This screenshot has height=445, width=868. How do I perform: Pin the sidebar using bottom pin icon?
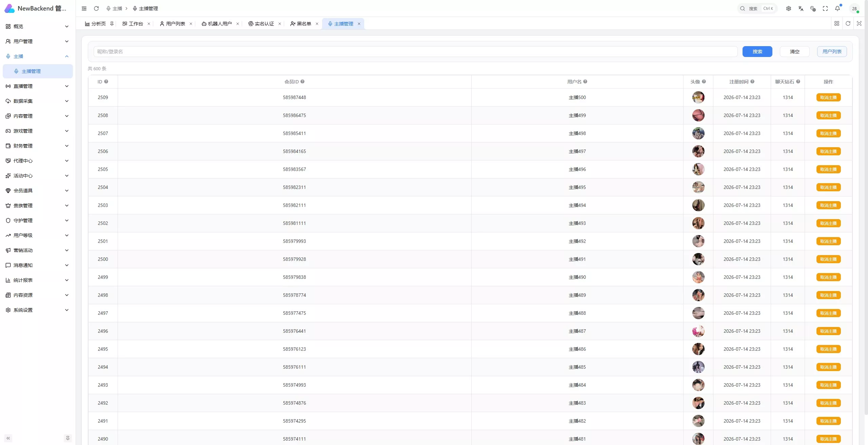(x=68, y=438)
